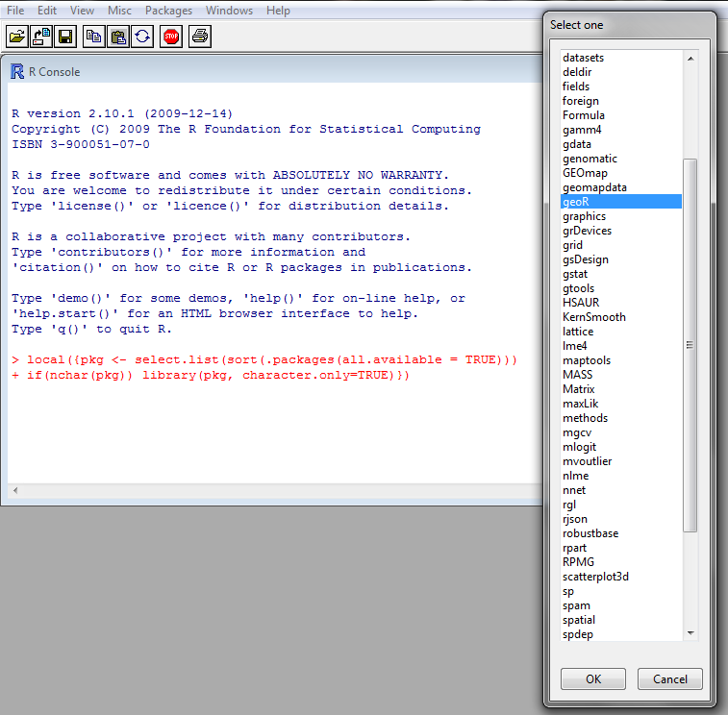Click the Copy toolbar icon

[x=94, y=37]
